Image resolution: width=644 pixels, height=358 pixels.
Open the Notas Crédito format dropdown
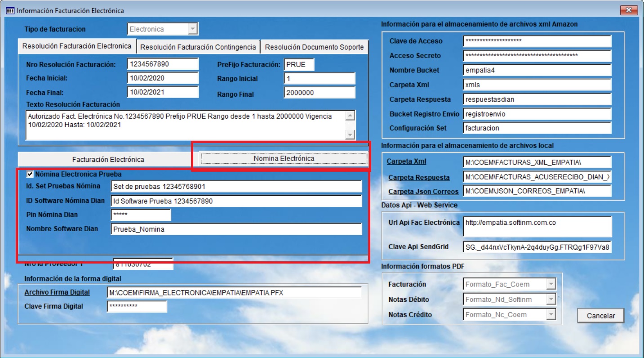coord(551,315)
